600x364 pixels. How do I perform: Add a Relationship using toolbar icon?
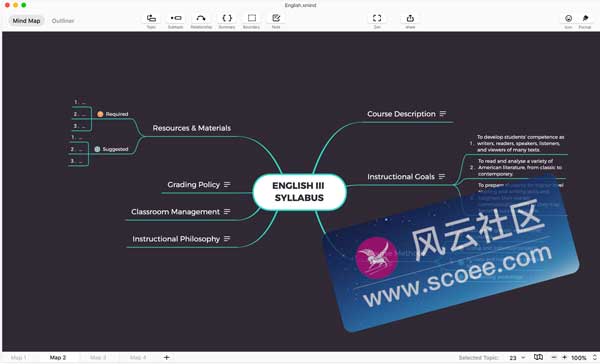tap(201, 18)
